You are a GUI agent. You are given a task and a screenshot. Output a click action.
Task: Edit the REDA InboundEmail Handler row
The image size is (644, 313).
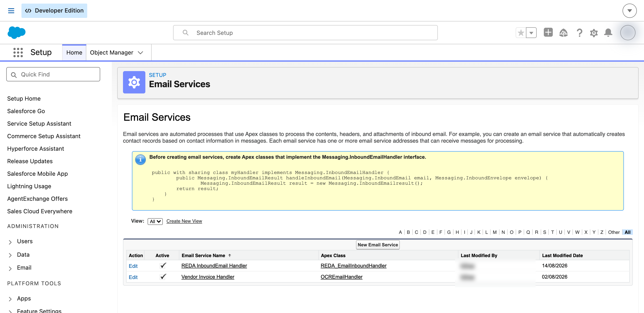pos(133,266)
